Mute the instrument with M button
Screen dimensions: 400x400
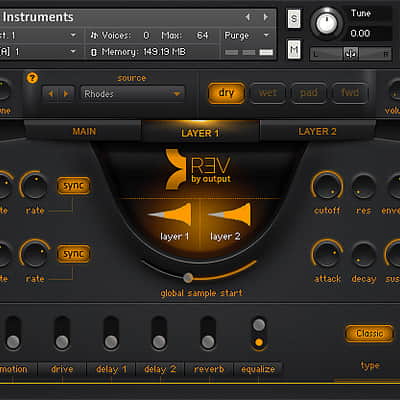point(294,50)
